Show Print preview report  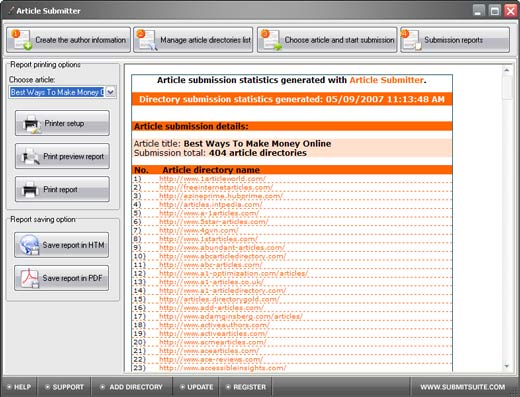click(x=62, y=156)
